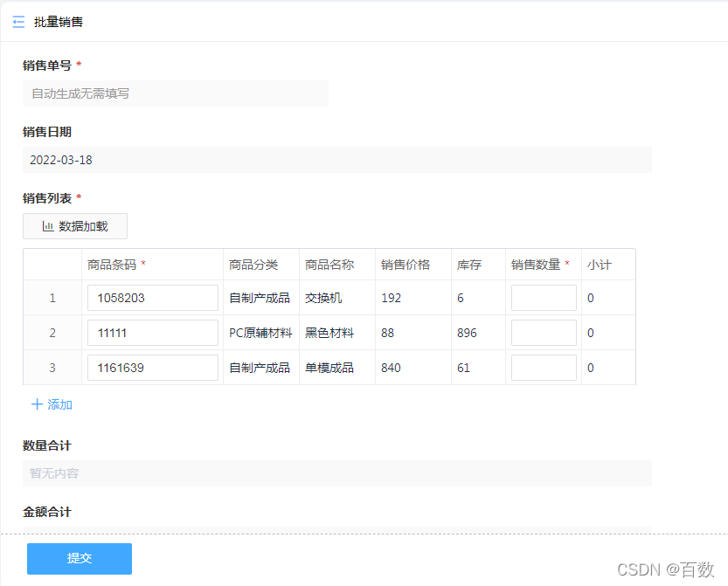The image size is (728, 586).
Task: Toggle the sidebar collapse menu icon
Action: pyautogui.click(x=18, y=22)
